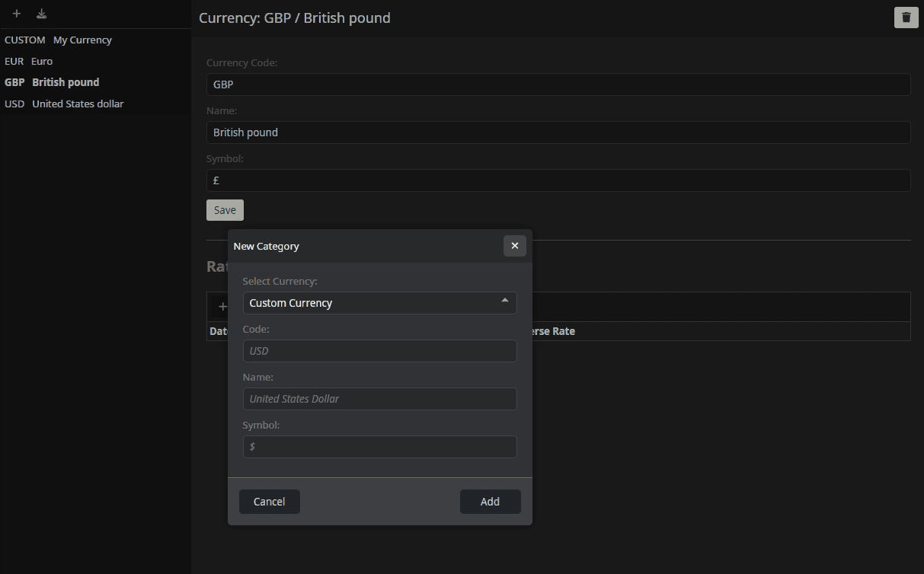
Task: Close the New Category dialog with X
Action: 514,246
